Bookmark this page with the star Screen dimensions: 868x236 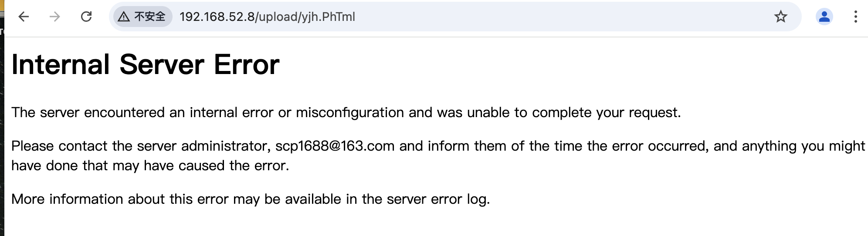pyautogui.click(x=780, y=17)
